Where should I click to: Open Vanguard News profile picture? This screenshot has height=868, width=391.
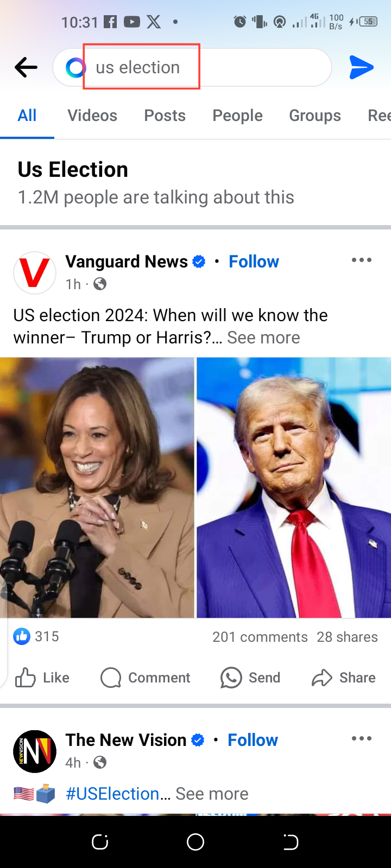(35, 273)
